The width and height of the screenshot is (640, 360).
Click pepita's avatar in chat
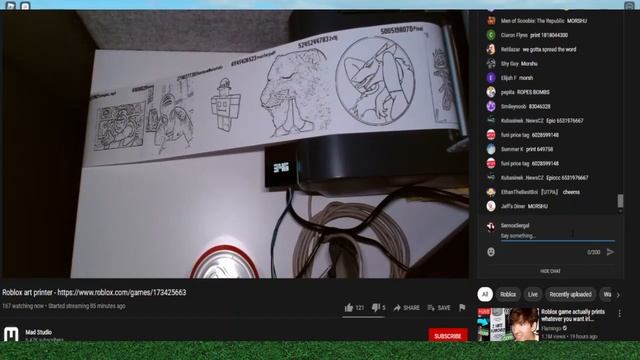pyautogui.click(x=491, y=92)
